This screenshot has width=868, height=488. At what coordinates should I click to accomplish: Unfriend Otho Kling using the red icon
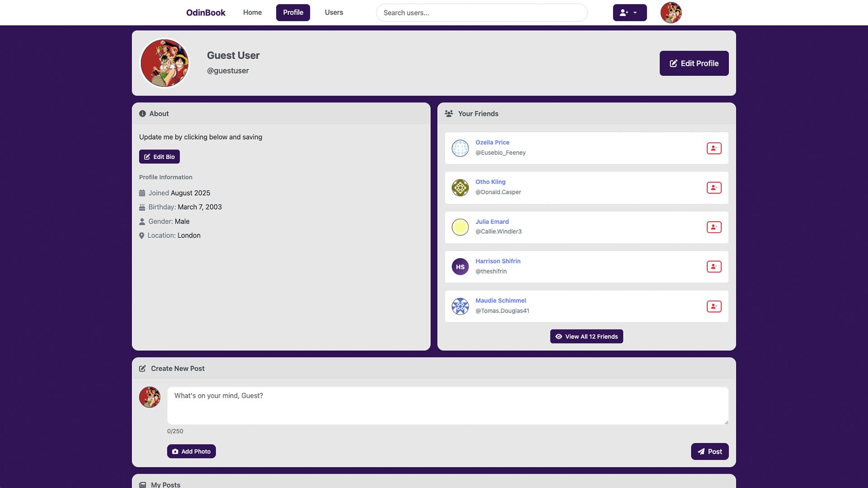tap(713, 187)
